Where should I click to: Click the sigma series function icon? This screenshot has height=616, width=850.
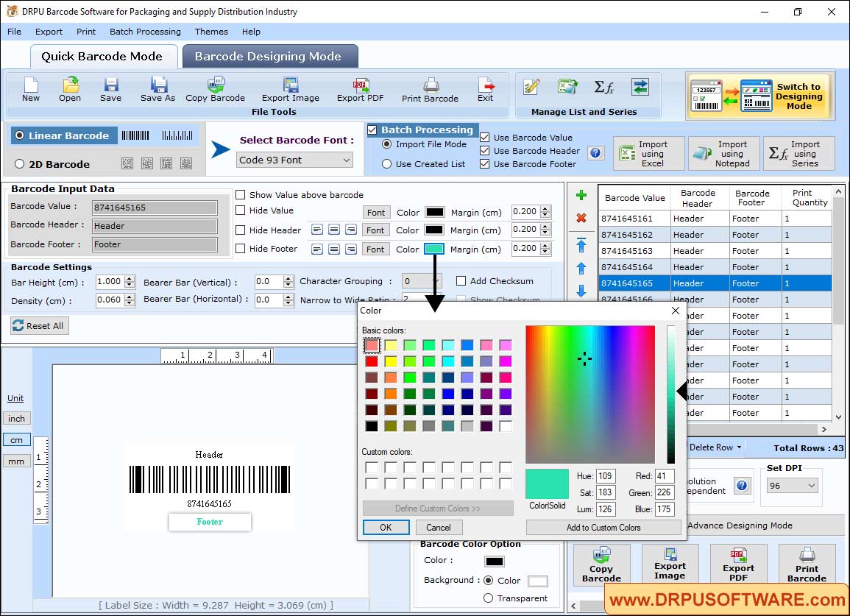pos(603,87)
